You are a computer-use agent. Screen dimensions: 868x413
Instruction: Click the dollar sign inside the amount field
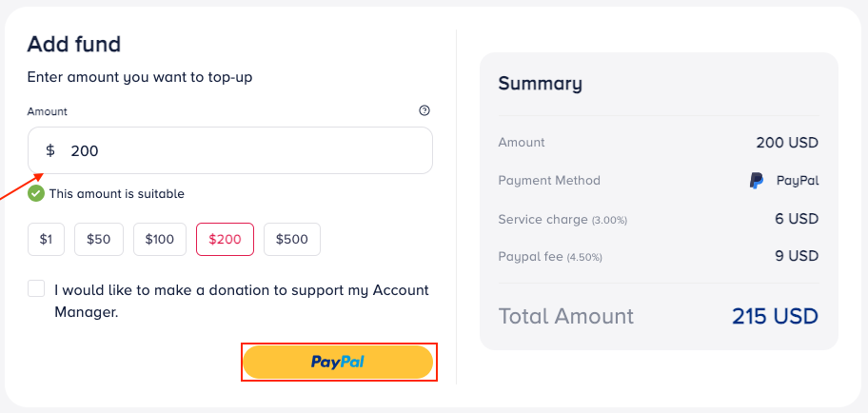pos(50,150)
